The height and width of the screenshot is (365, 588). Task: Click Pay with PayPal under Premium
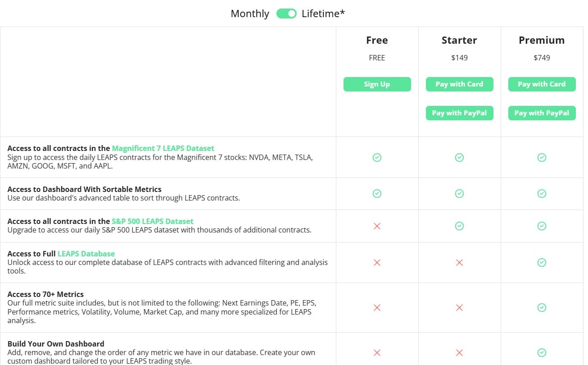point(542,113)
